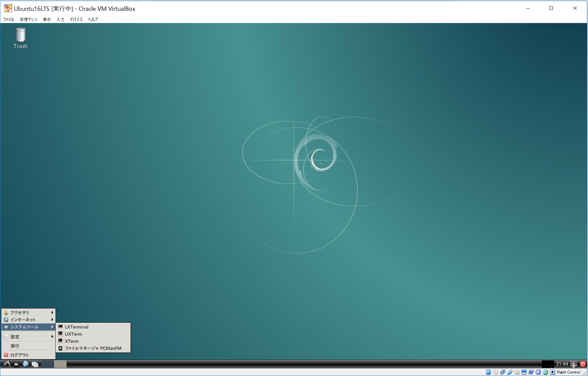
Task: Launch the web browser via taskbar globe icon
Action: 25,364
